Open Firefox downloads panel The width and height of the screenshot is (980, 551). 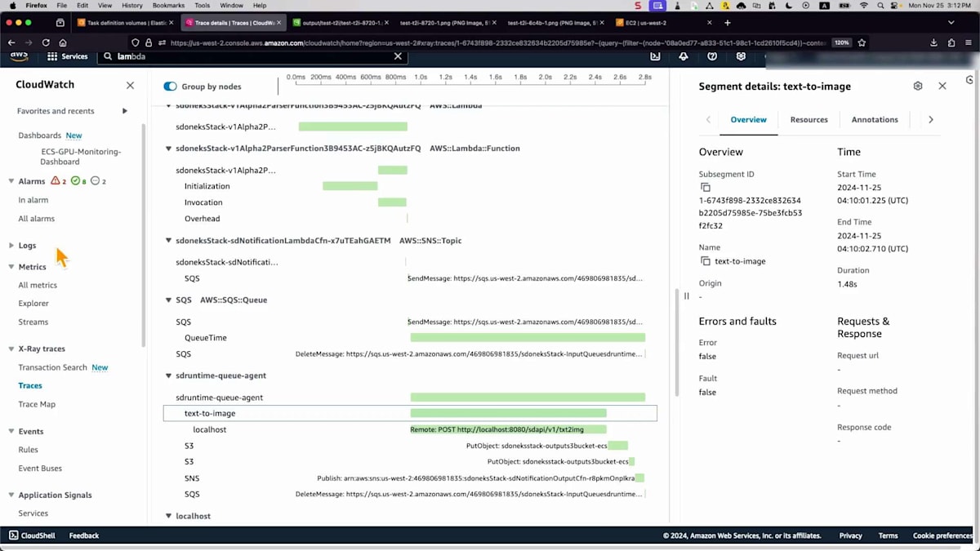(934, 42)
